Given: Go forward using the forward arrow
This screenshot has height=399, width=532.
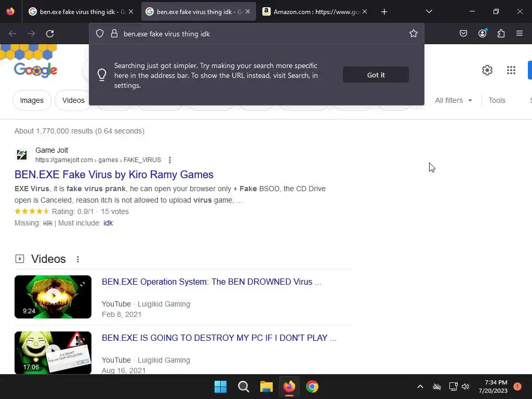Looking at the screenshot, I should click(x=31, y=34).
